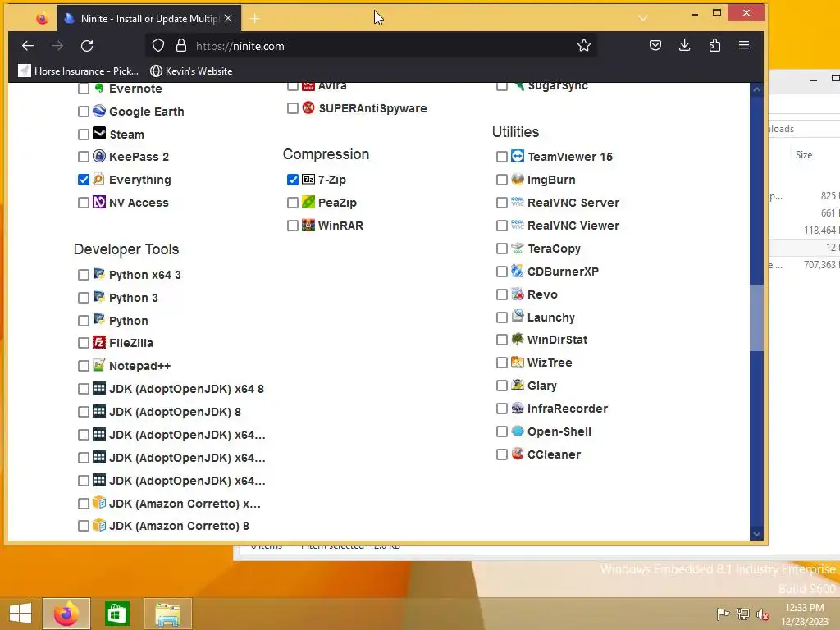Click the NV Access icon
This screenshot has height=630, width=840.
tap(99, 202)
